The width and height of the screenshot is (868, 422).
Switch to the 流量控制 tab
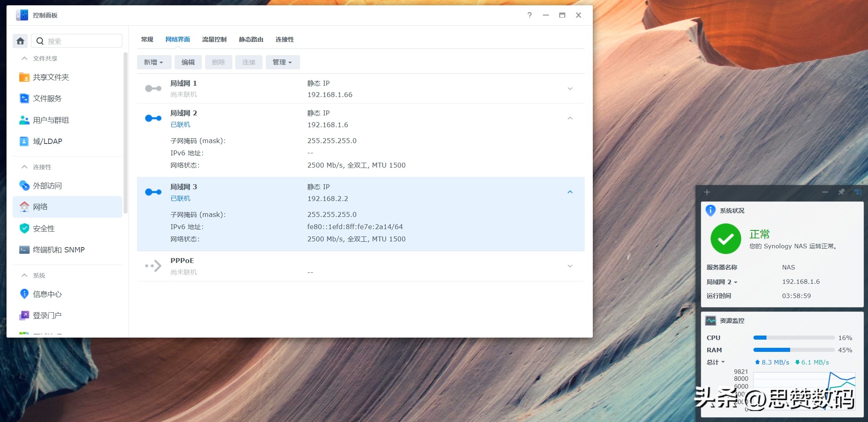coord(214,40)
